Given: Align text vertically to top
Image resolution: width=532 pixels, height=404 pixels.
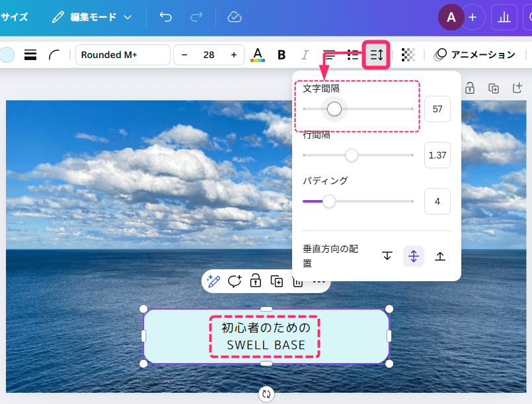Looking at the screenshot, I should click(387, 256).
